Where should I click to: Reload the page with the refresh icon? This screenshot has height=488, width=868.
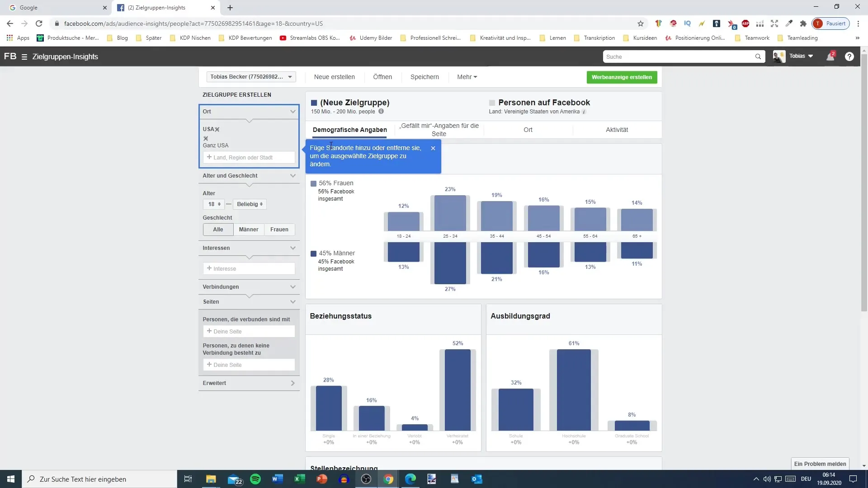tap(39, 23)
